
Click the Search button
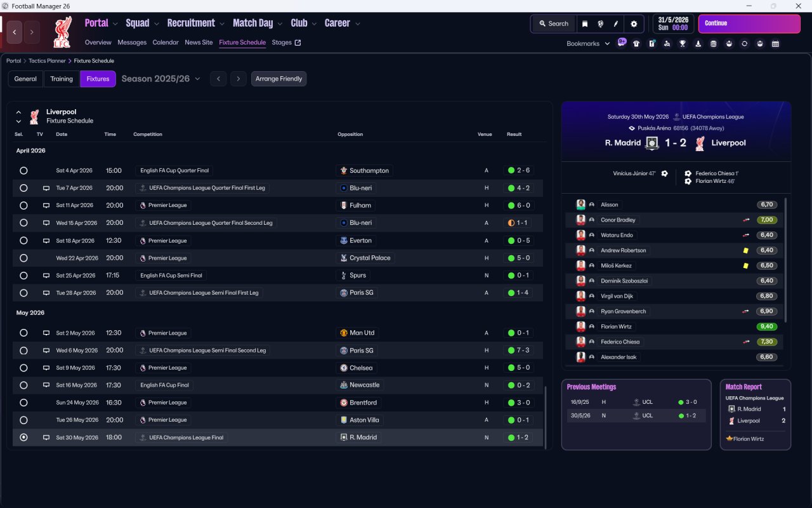pyautogui.click(x=553, y=23)
